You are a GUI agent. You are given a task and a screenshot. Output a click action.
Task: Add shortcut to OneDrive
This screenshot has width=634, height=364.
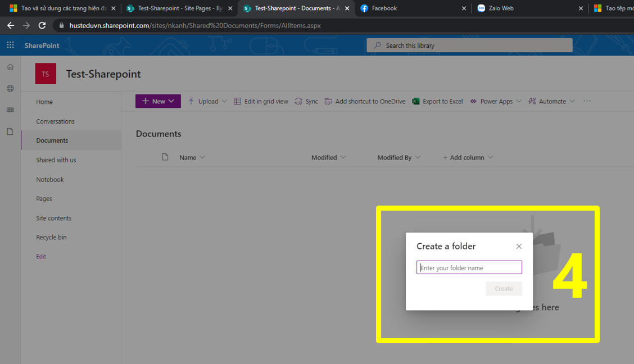365,102
